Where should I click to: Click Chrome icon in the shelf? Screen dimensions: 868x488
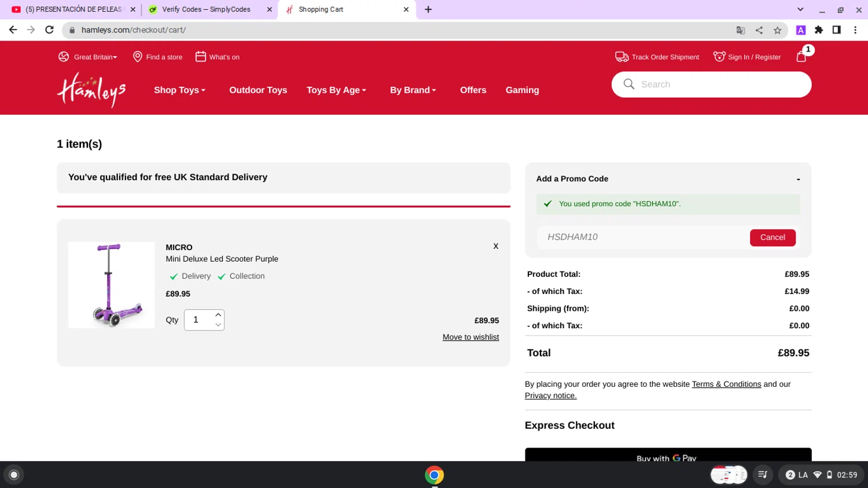pos(434,475)
